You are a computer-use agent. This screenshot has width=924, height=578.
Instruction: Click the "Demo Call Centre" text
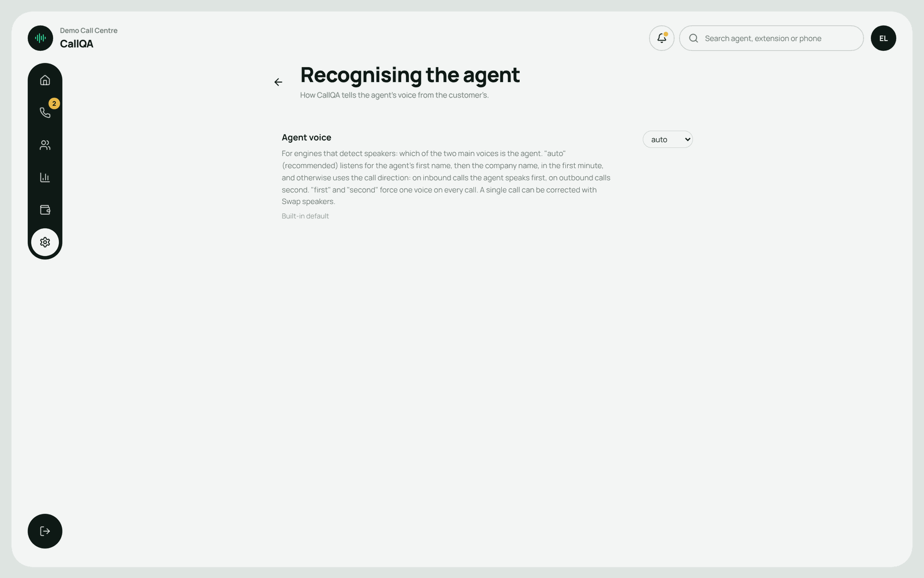pyautogui.click(x=89, y=31)
